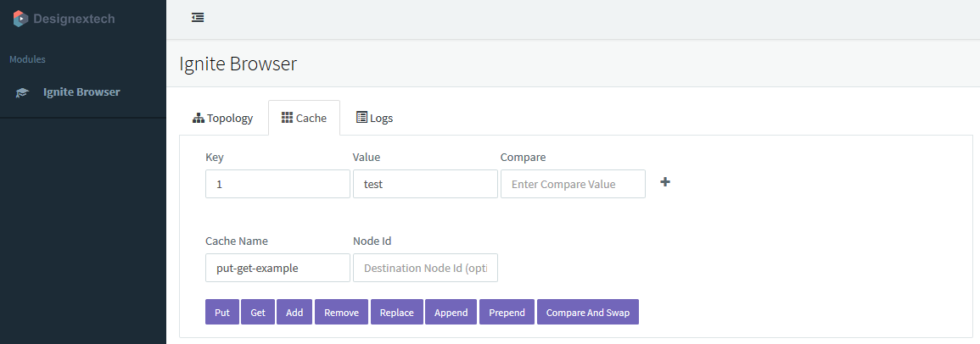Click the plus icon beside Compare field
This screenshot has height=344, width=980.
click(x=665, y=182)
